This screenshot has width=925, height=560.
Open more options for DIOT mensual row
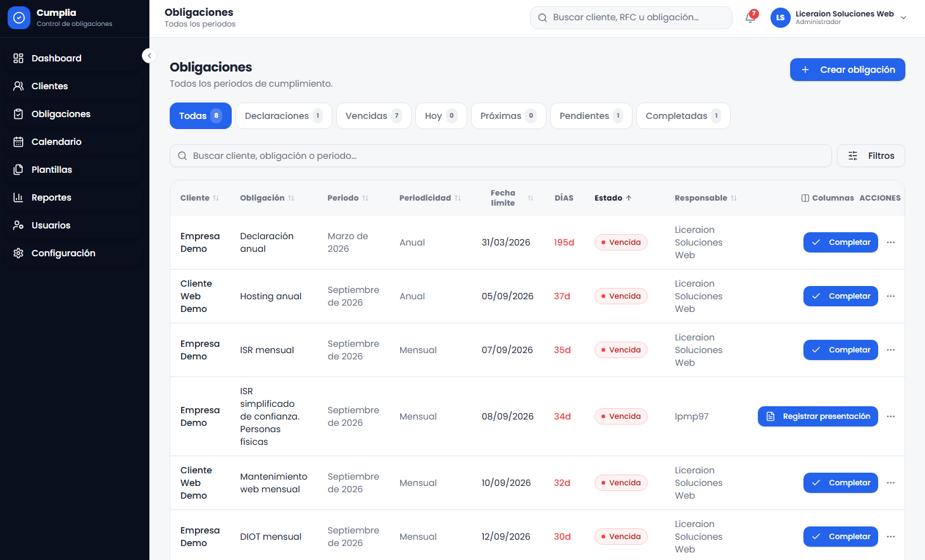click(x=891, y=537)
